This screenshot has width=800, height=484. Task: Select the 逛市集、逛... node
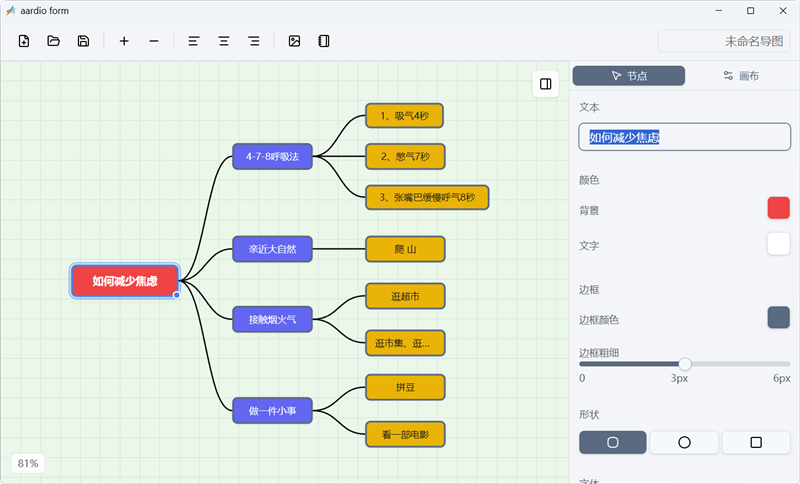406,343
